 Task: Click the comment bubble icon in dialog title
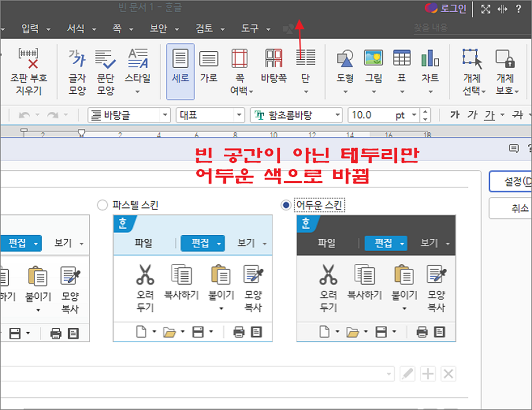click(x=514, y=149)
